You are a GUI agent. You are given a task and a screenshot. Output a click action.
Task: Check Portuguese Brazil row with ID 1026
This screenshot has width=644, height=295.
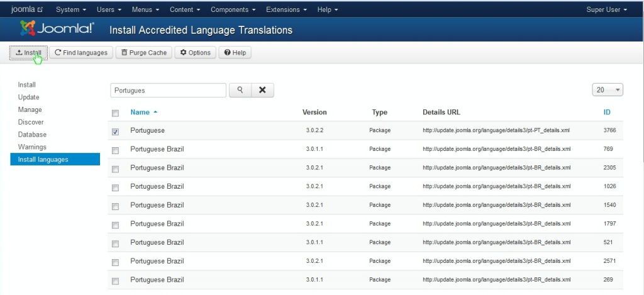(x=116, y=188)
